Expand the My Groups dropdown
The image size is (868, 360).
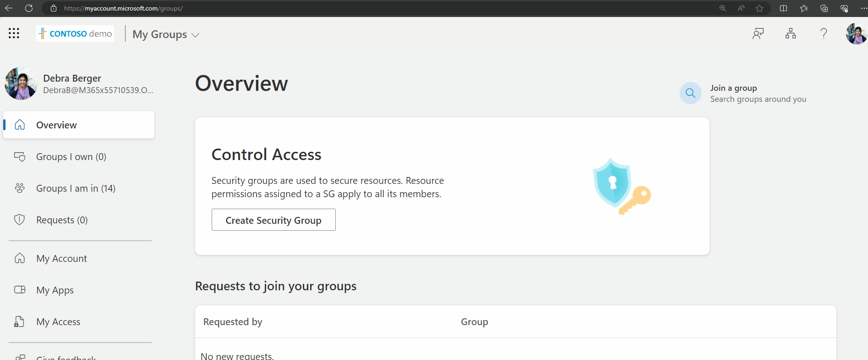click(x=166, y=34)
